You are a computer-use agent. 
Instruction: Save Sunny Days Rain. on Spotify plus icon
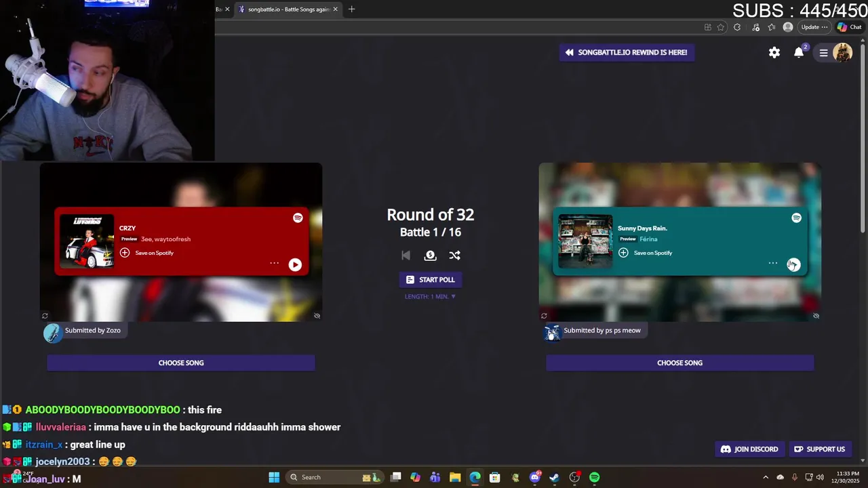pos(623,253)
